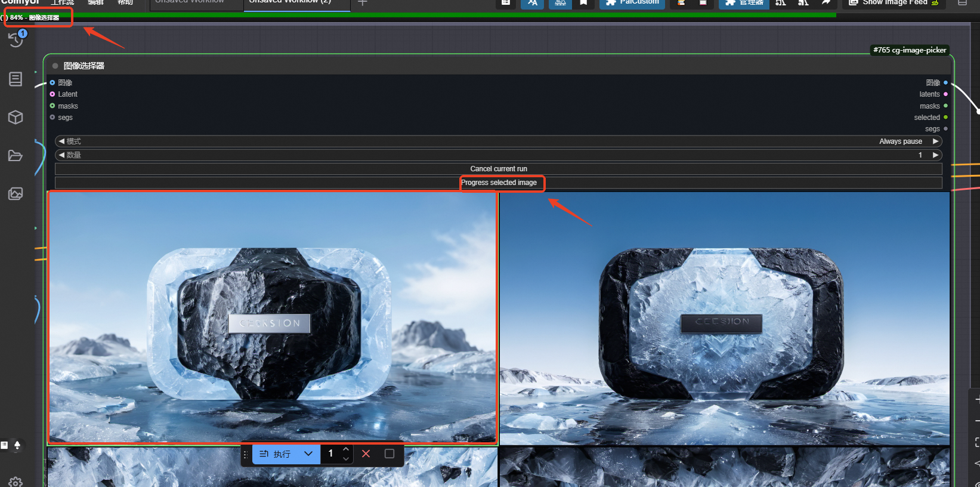
Task: Click the 执行 run button
Action: tap(275, 454)
